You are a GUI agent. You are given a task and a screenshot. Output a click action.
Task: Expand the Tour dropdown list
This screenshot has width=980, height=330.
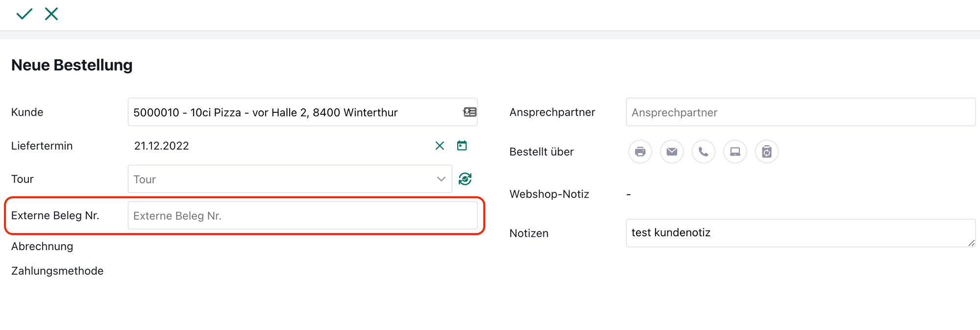441,179
